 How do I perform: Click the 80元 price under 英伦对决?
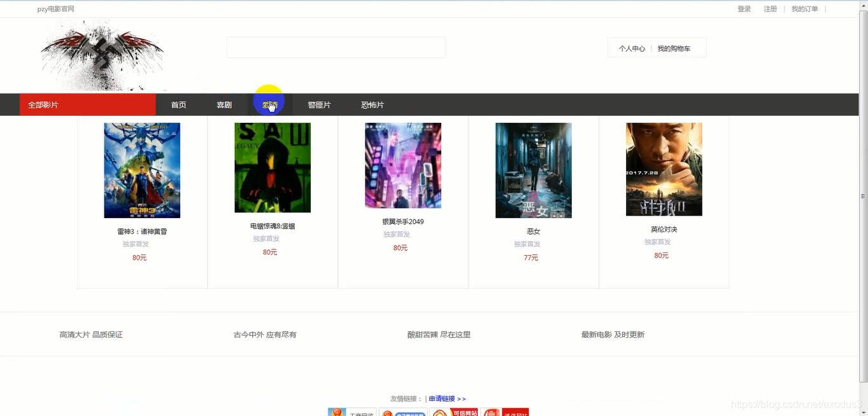[x=662, y=255]
